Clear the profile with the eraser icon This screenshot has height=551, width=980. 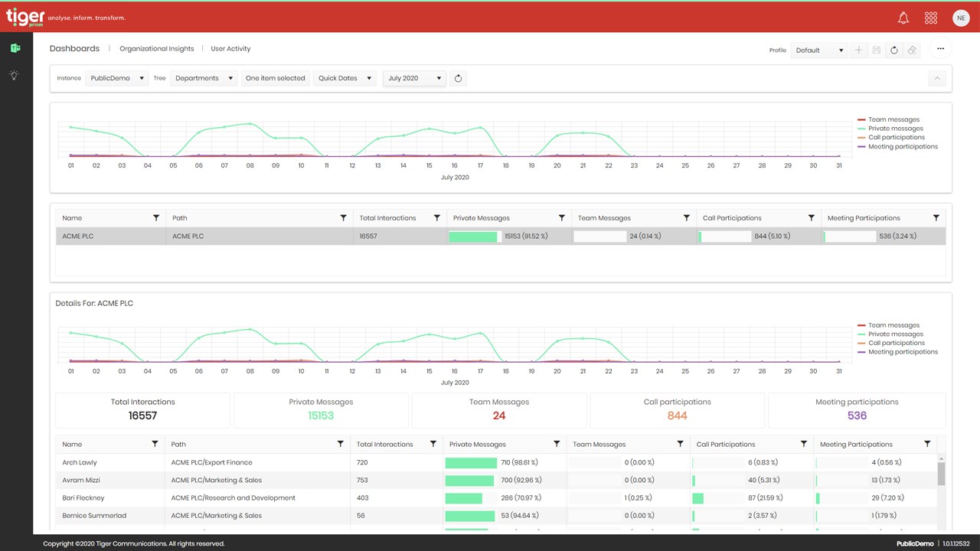click(911, 50)
